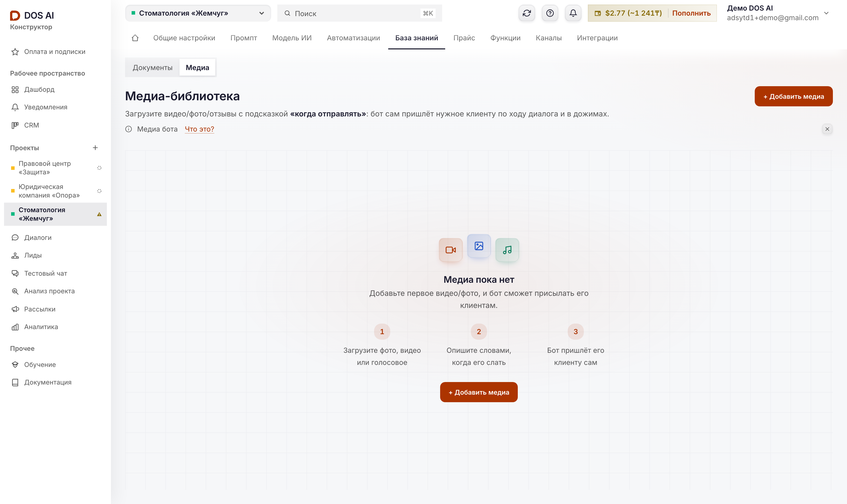Click the DOS AI logo
This screenshot has width=847, height=504.
pyautogui.click(x=32, y=15)
